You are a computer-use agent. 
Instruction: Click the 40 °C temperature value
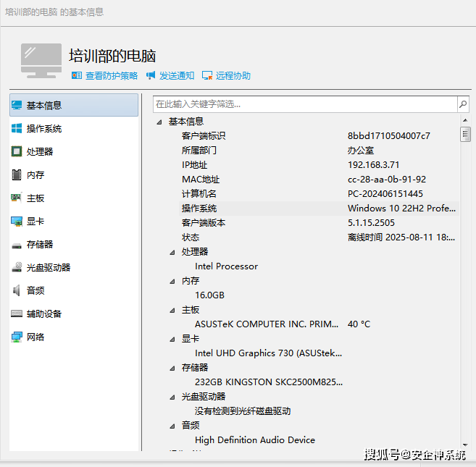[x=359, y=324]
